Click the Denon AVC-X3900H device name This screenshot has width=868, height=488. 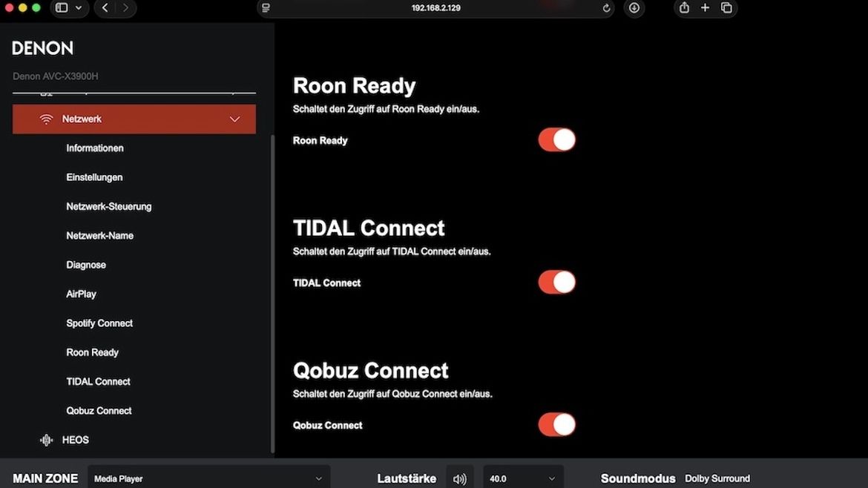click(56, 76)
